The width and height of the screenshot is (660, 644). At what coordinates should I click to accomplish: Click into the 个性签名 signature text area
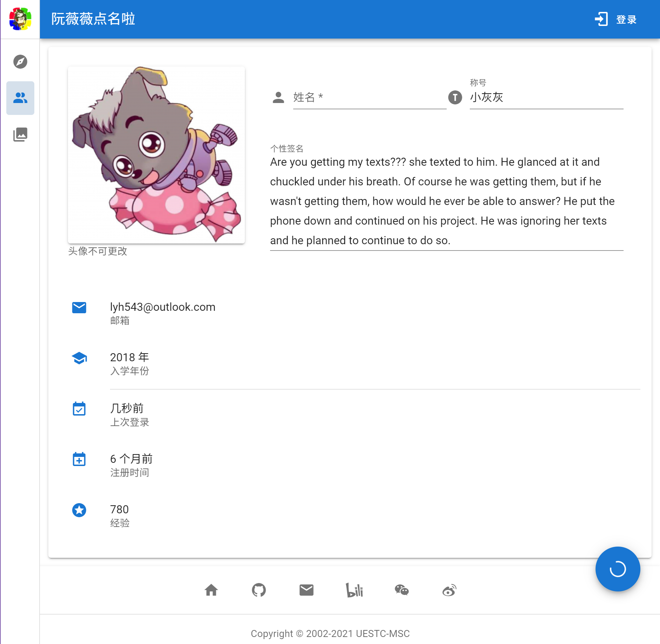tap(447, 201)
